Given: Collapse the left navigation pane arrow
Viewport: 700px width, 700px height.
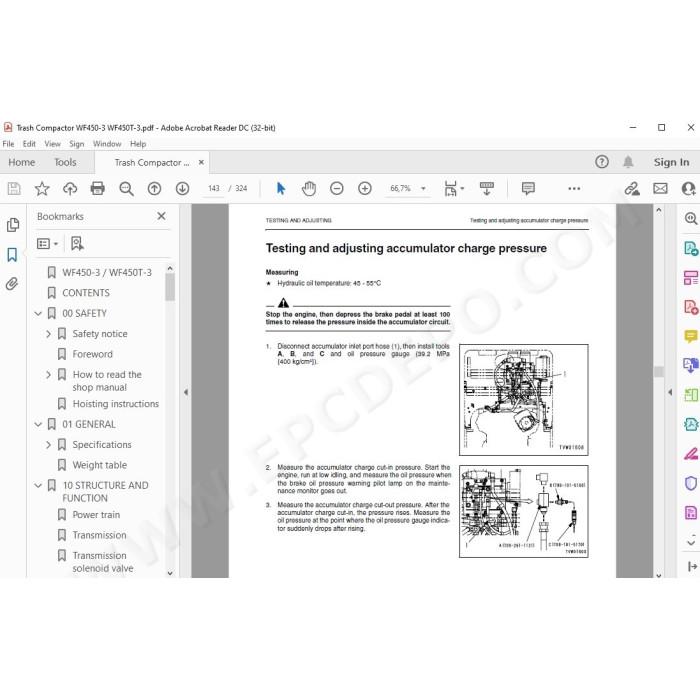Looking at the screenshot, I should click(x=186, y=392).
